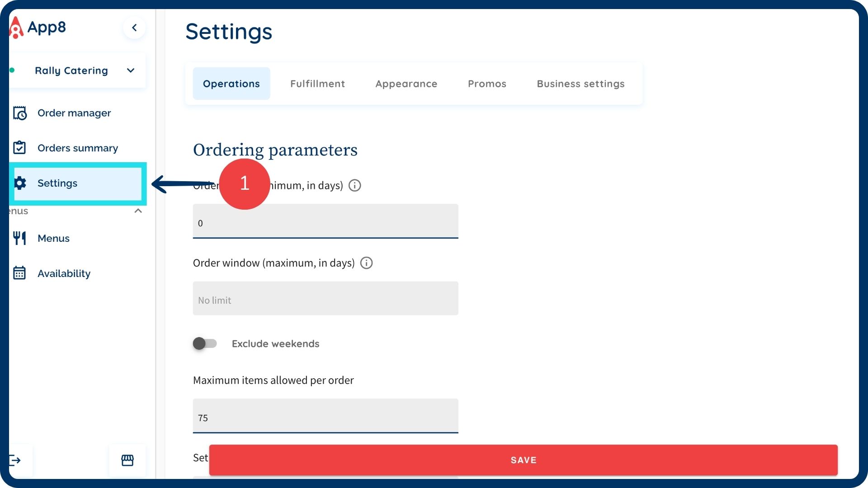Click the Availability calendar icon
The height and width of the screenshot is (488, 868).
click(19, 273)
